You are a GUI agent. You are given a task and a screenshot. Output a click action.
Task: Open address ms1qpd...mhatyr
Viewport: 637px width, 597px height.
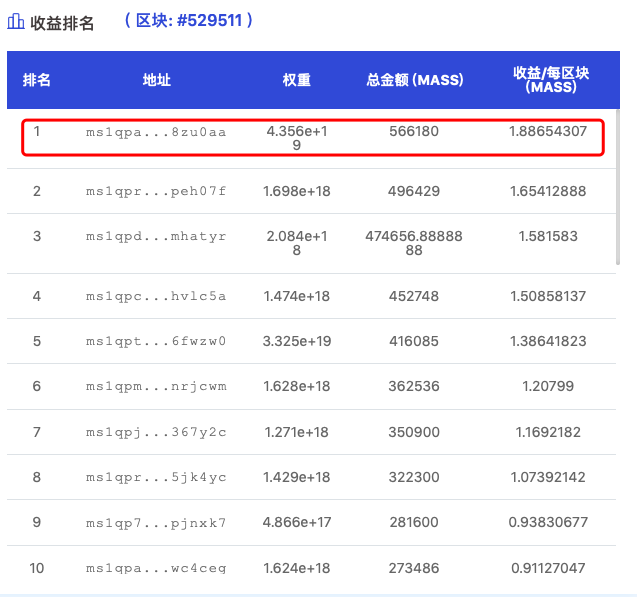tap(156, 236)
